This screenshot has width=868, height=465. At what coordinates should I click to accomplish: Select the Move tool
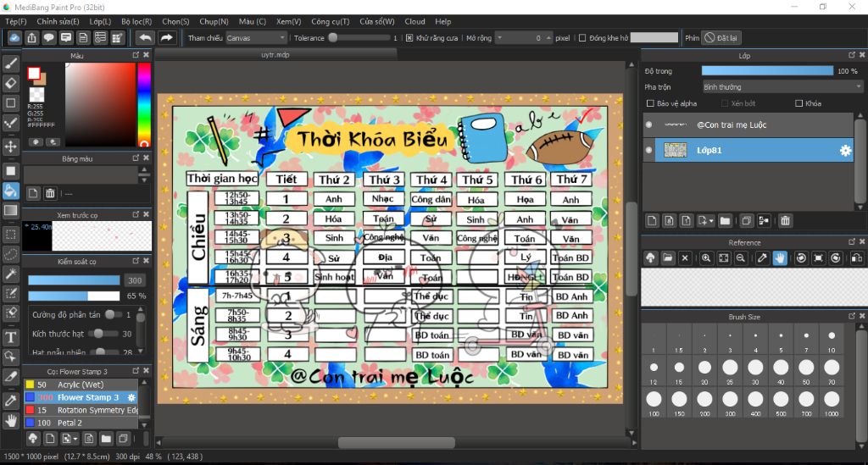[10, 147]
